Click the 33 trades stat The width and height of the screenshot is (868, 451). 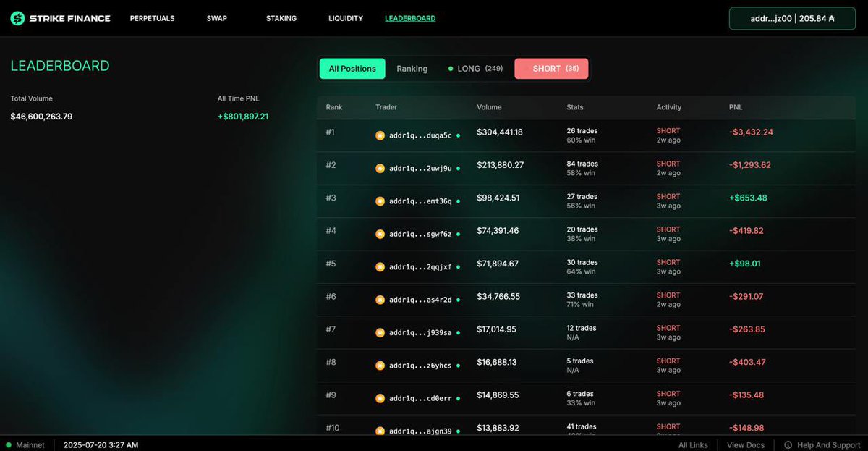coord(582,295)
